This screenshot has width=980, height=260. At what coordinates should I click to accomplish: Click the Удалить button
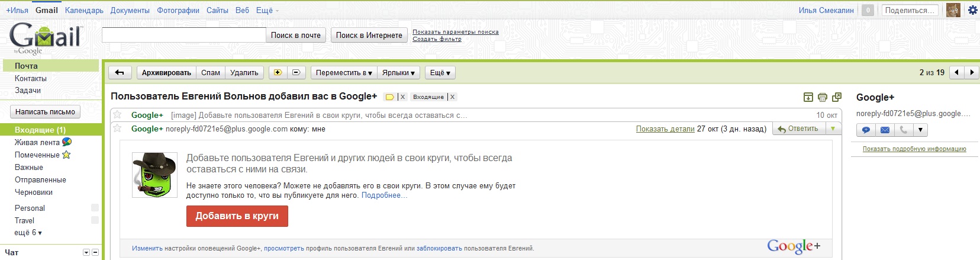point(244,72)
